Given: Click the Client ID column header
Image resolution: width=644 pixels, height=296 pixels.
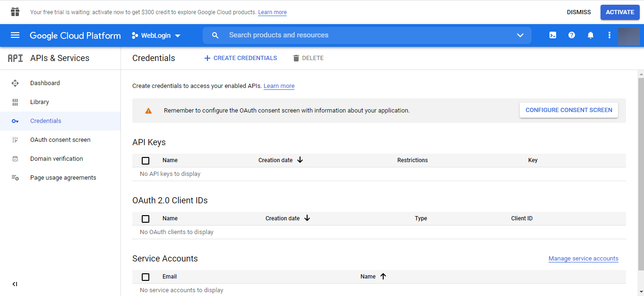Looking at the screenshot, I should coord(522,218).
